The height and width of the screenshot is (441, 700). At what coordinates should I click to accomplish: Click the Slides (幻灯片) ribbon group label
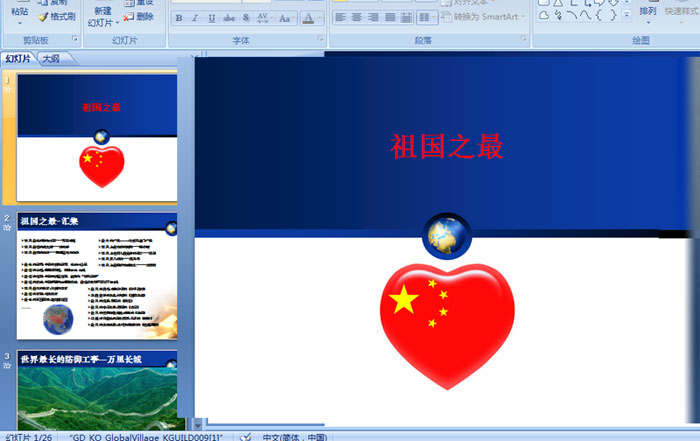tap(125, 41)
